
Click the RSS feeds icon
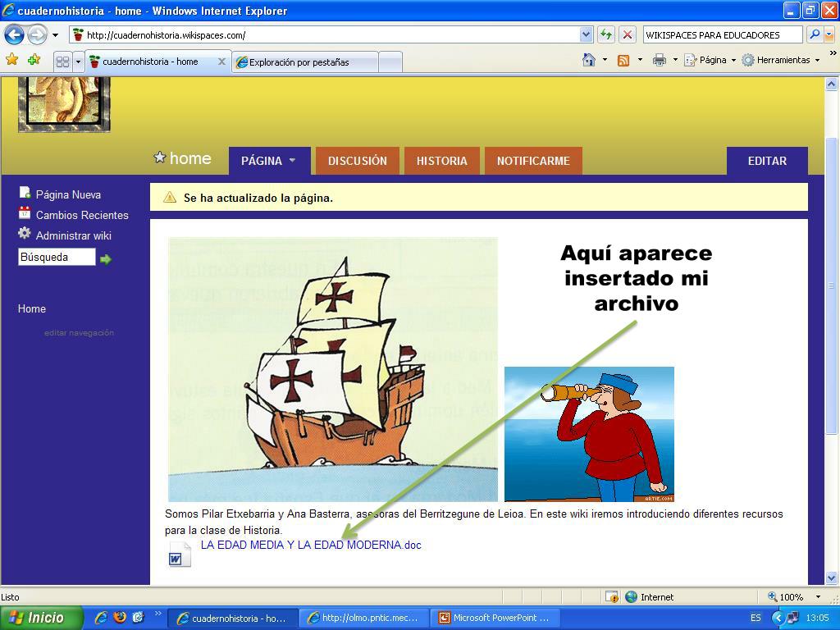[623, 60]
